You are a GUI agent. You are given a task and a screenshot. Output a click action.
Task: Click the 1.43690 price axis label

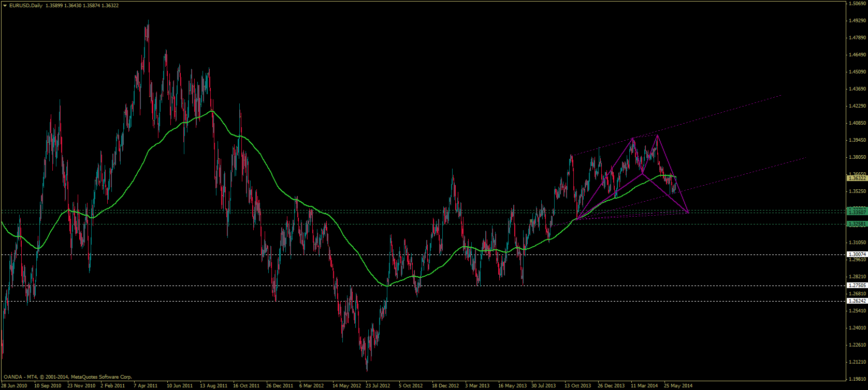[x=858, y=89]
